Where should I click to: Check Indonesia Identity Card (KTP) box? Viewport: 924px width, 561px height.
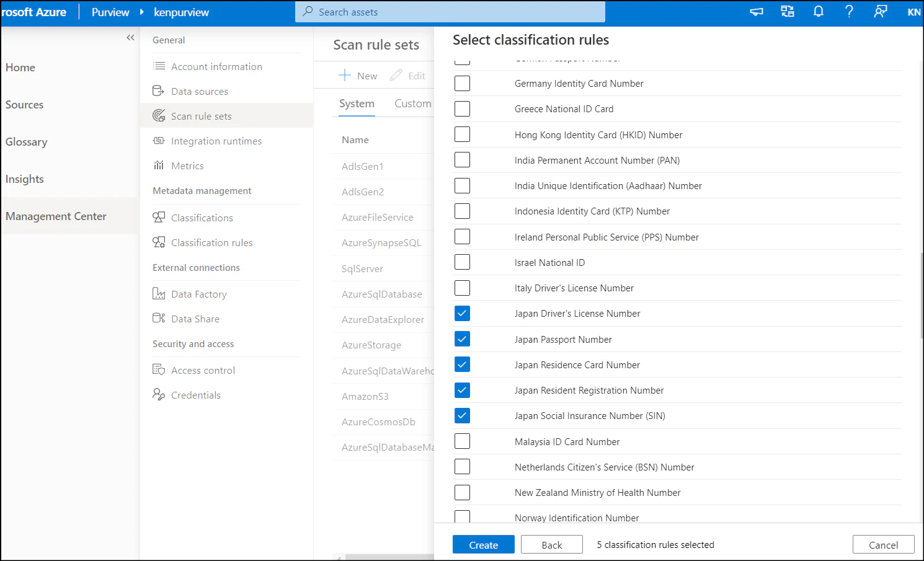(462, 211)
